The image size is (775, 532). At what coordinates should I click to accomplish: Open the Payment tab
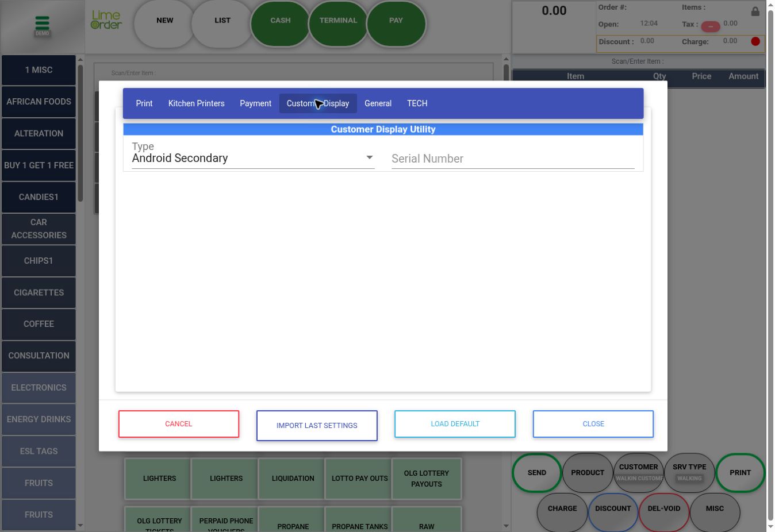(255, 103)
